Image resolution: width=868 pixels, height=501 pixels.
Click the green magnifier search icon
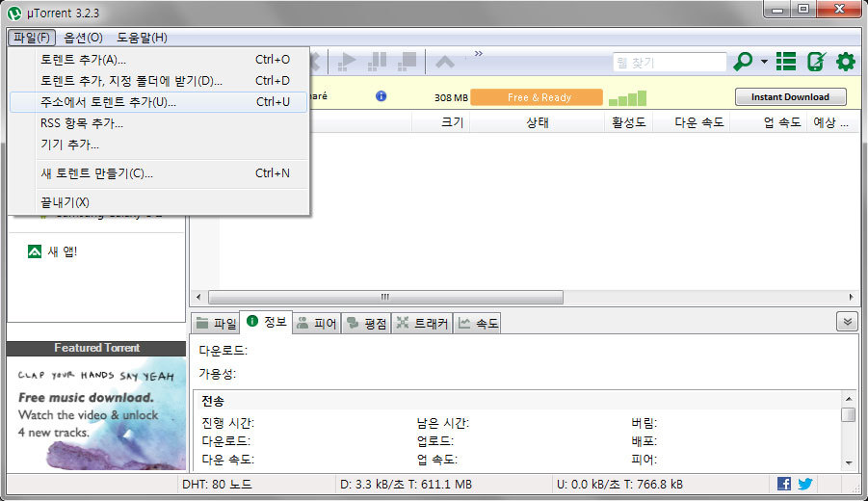(x=743, y=62)
